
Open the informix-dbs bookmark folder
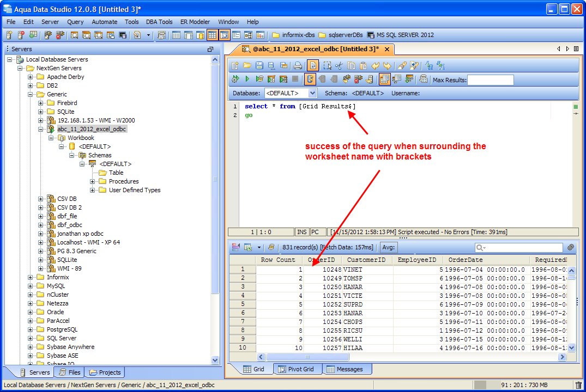(293, 35)
